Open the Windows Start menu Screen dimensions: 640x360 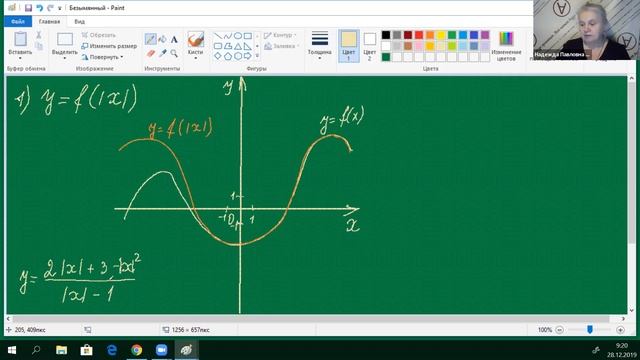point(11,350)
